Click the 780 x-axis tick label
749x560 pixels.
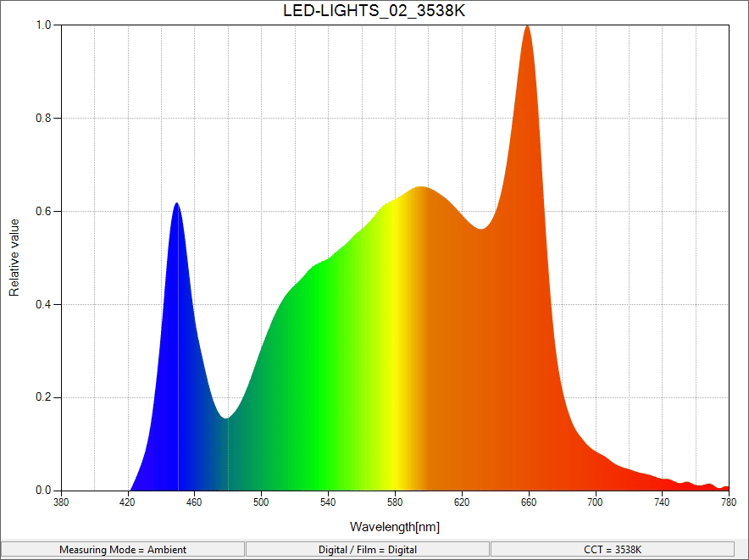point(729,502)
